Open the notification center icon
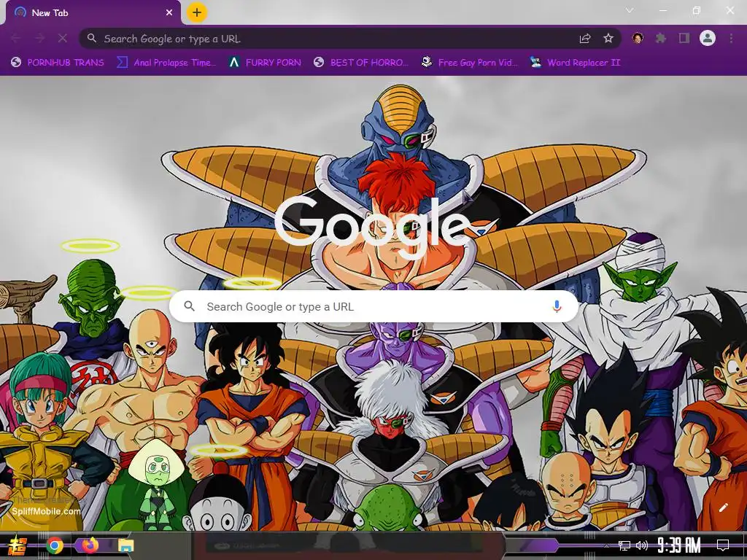 coord(723,545)
